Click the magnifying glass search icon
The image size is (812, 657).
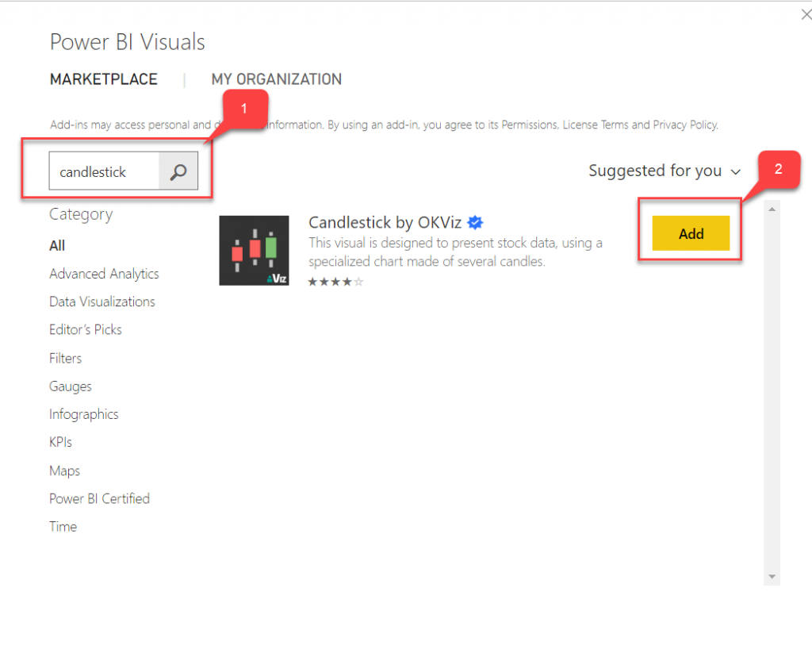pos(178,171)
